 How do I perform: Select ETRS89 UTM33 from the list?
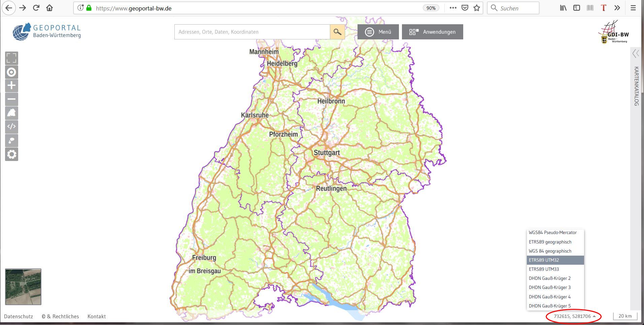tap(544, 269)
